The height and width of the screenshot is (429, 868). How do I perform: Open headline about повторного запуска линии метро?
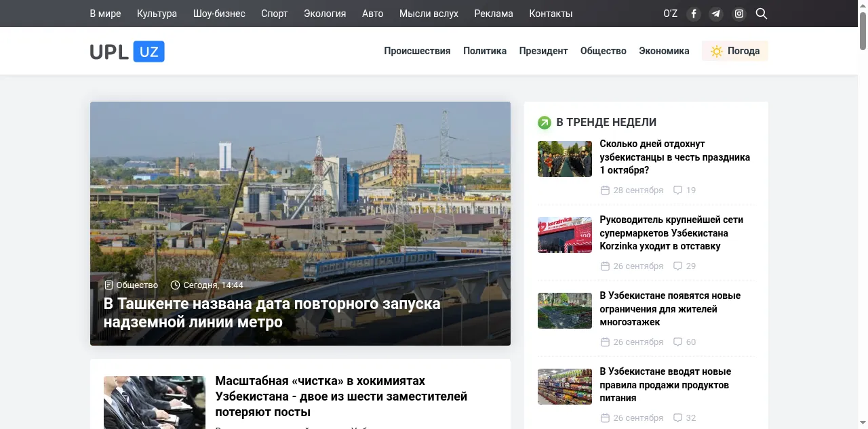click(272, 312)
